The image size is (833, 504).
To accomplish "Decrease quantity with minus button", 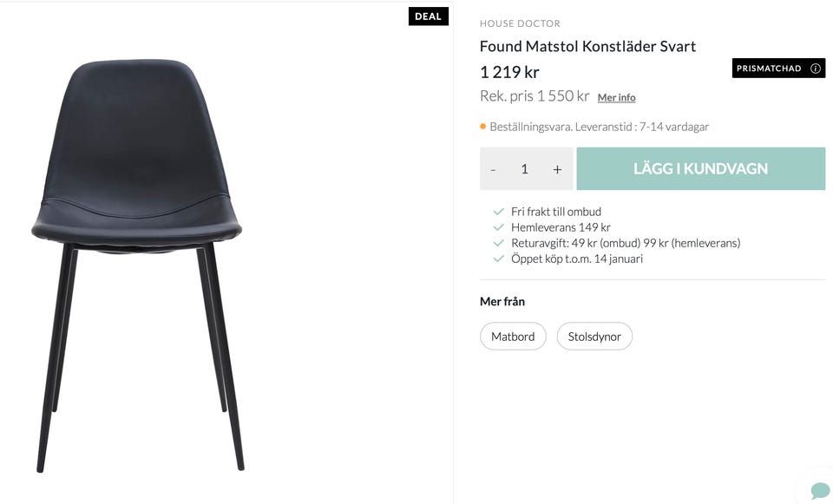I will pyautogui.click(x=493, y=169).
